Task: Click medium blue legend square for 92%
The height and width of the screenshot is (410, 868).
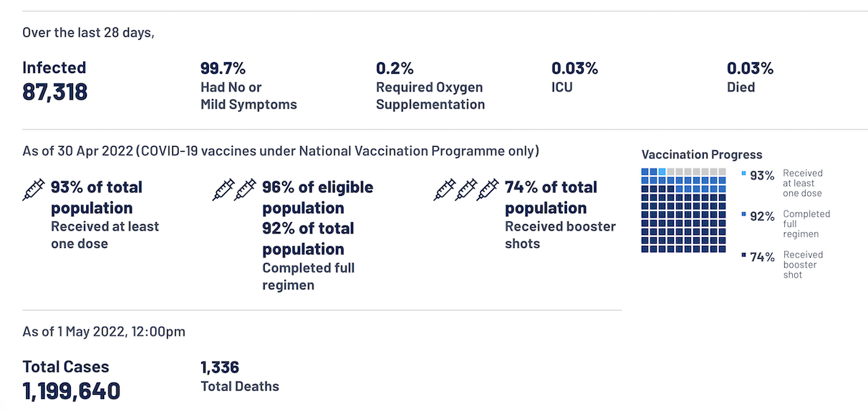Action: click(x=744, y=215)
